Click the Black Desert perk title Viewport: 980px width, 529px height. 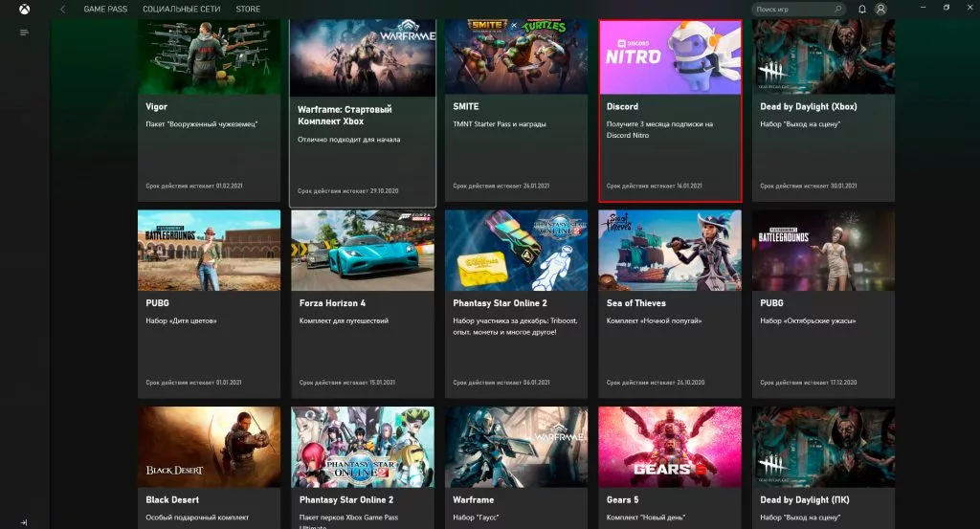[171, 499]
